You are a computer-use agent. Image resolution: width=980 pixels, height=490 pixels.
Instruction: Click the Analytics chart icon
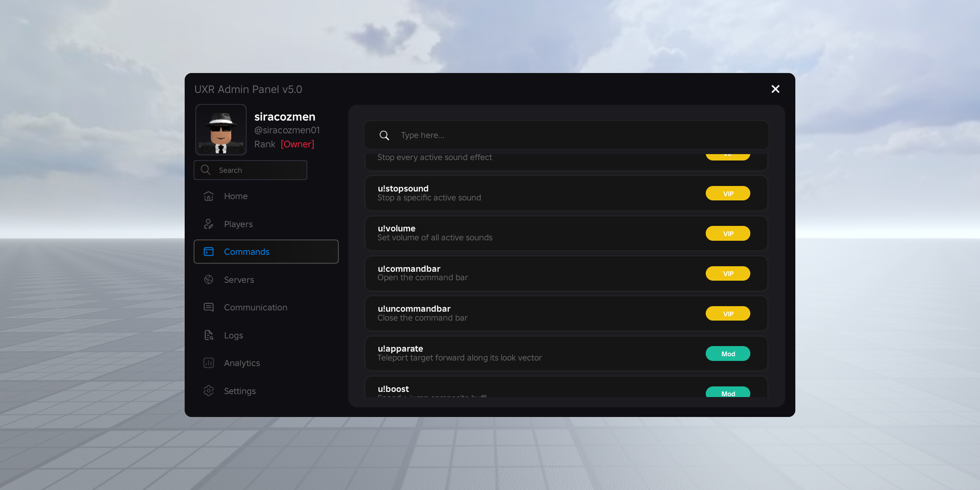click(208, 363)
